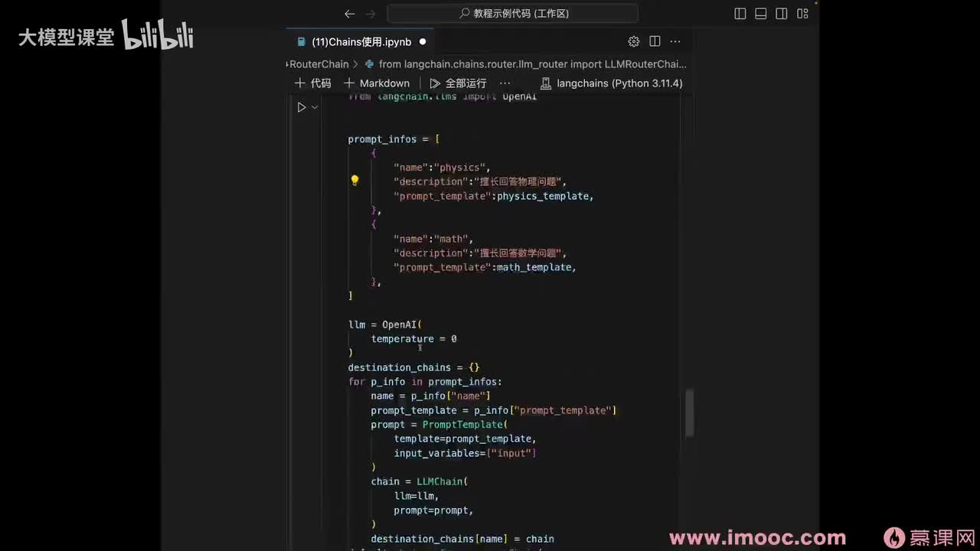Go back with the left arrow

click(x=350, y=14)
